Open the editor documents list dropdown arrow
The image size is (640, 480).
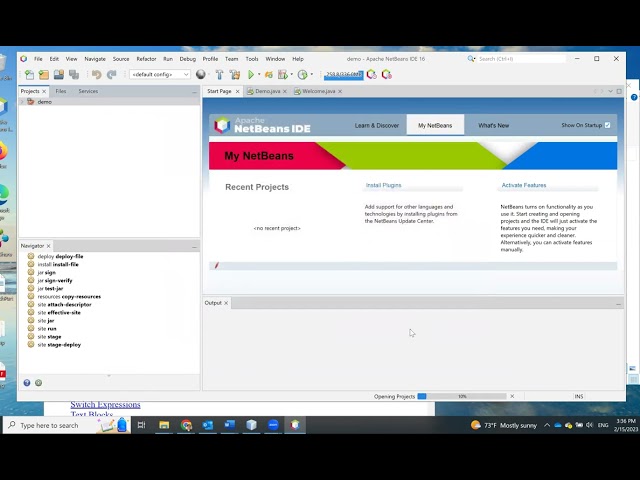pos(611,91)
